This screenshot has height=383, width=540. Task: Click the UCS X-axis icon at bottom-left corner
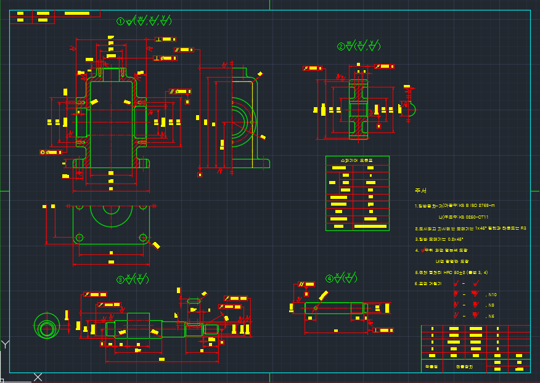[38, 377]
